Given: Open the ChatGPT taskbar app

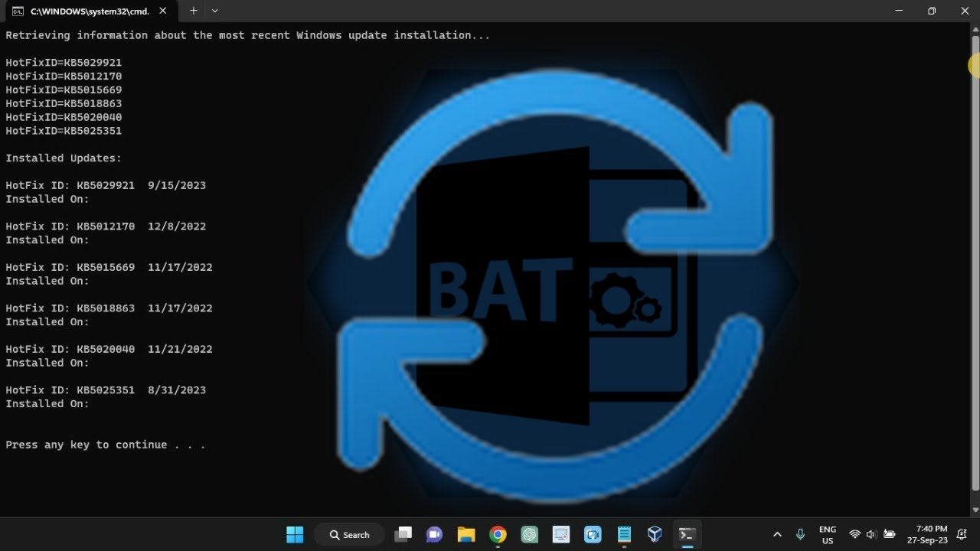Looking at the screenshot, I should [530, 535].
